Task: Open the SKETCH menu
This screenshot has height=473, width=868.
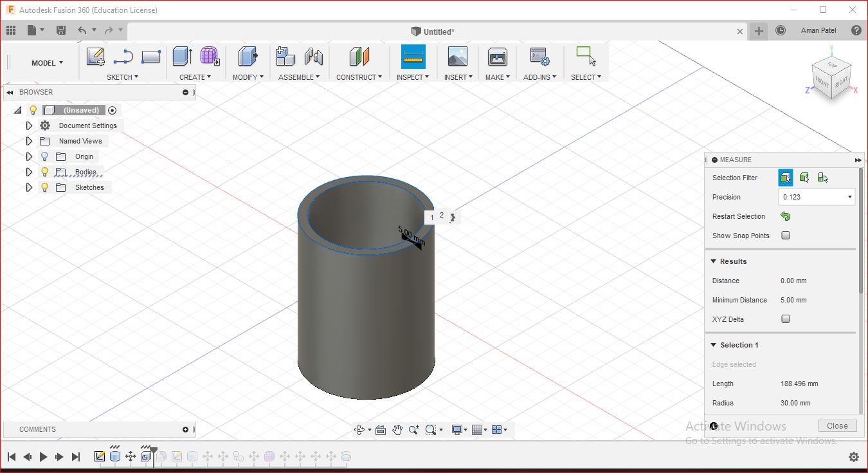Action: click(122, 77)
